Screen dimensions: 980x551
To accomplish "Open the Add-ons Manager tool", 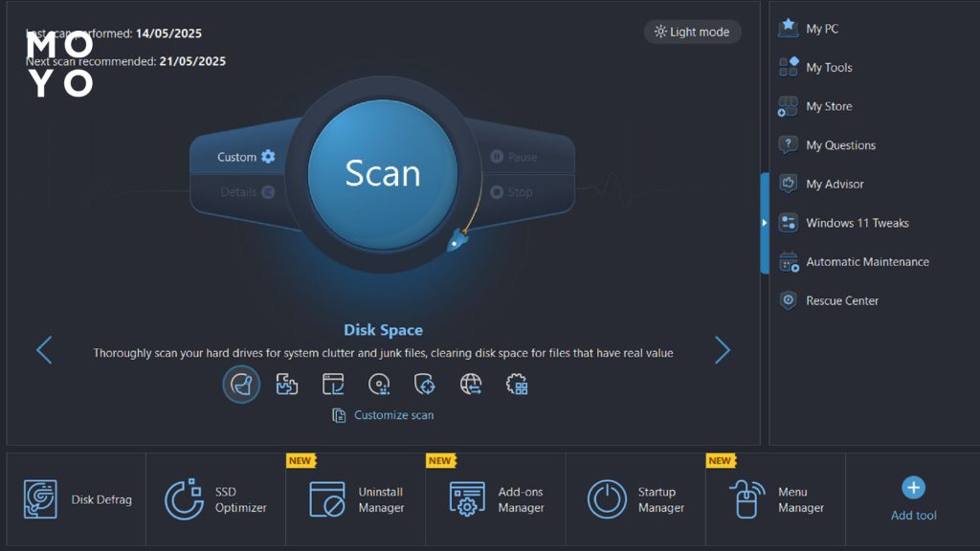I will coord(496,499).
